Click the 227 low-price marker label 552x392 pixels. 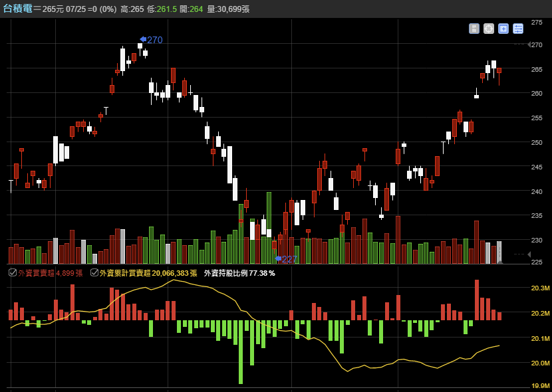click(x=286, y=259)
